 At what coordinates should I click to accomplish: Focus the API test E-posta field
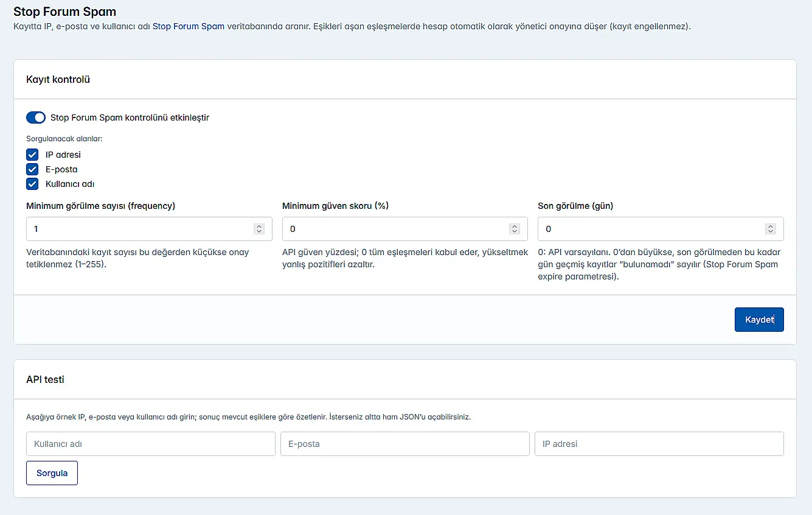coord(405,444)
